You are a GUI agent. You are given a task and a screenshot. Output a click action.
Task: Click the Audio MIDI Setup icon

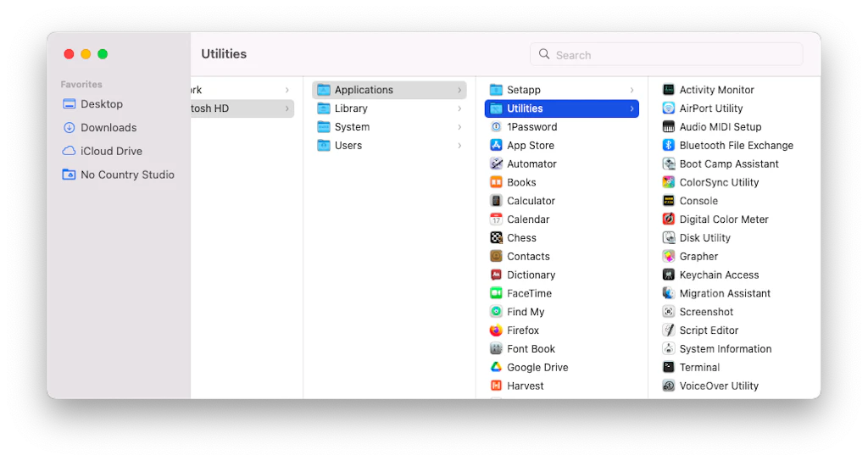668,127
